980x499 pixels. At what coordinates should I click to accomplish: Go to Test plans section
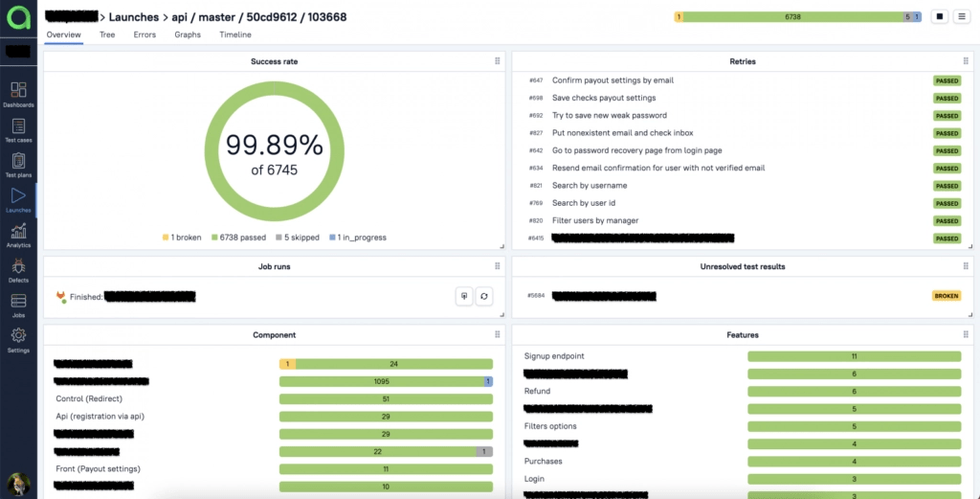pos(18,164)
